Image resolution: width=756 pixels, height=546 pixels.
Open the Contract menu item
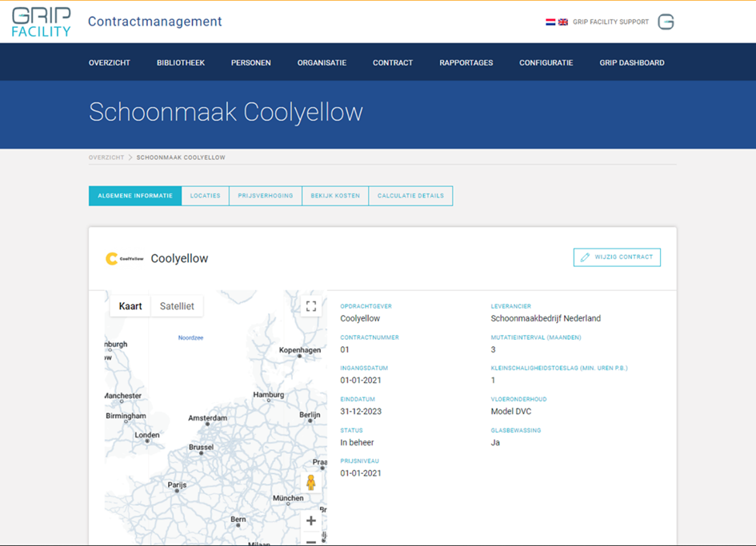pyautogui.click(x=393, y=62)
